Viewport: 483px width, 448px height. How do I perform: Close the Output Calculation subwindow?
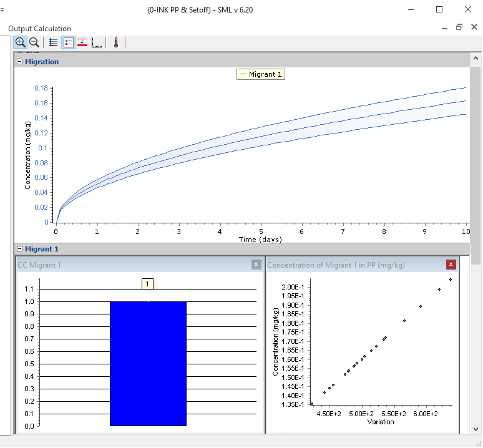pos(474,27)
